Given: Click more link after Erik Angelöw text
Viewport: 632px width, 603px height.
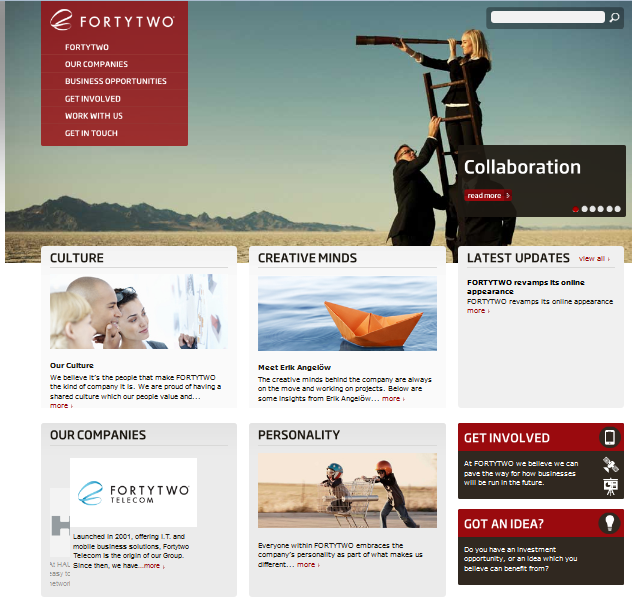Looking at the screenshot, I should pos(393,399).
